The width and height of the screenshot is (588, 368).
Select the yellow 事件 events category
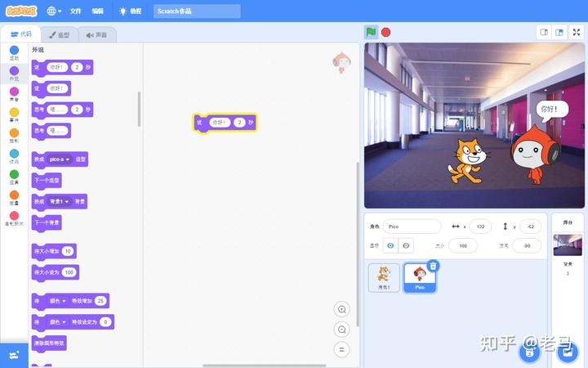point(14,115)
